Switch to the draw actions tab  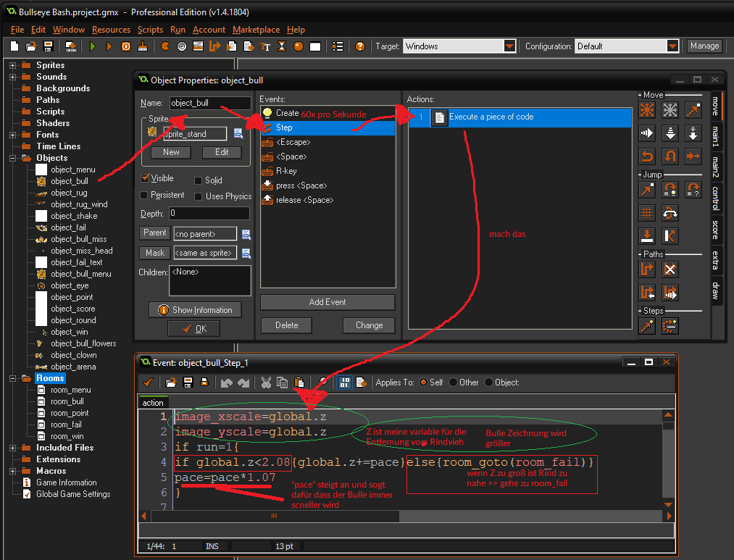[x=716, y=290]
